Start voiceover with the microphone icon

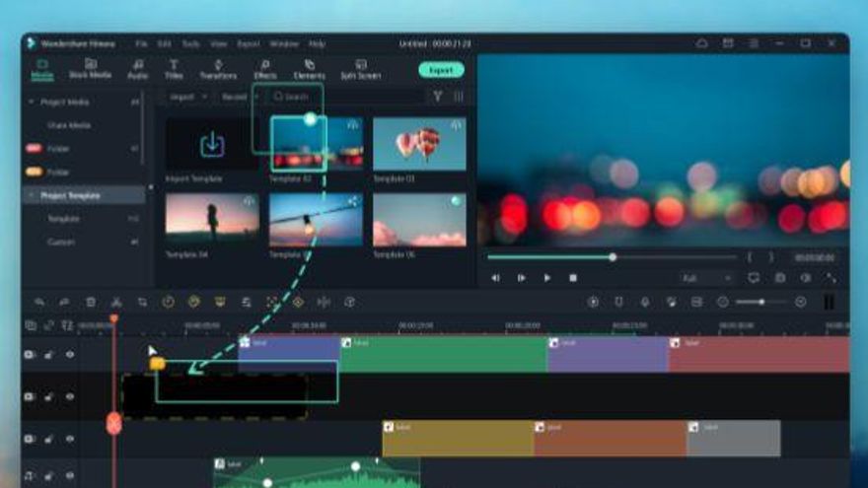click(x=645, y=302)
